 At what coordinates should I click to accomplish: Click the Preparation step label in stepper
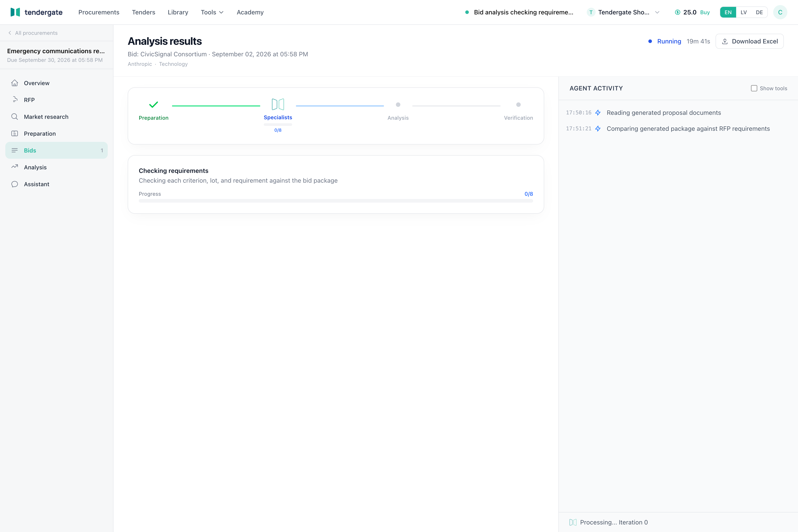point(154,118)
